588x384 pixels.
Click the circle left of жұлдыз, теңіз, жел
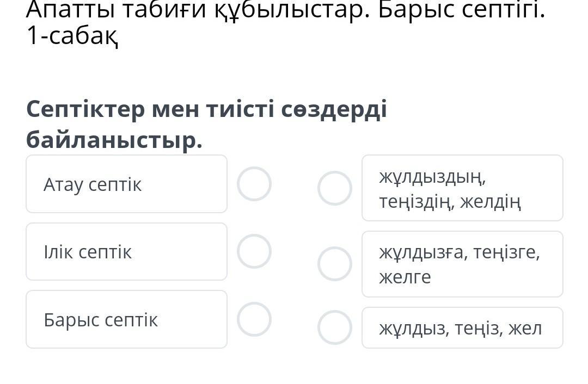(335, 327)
